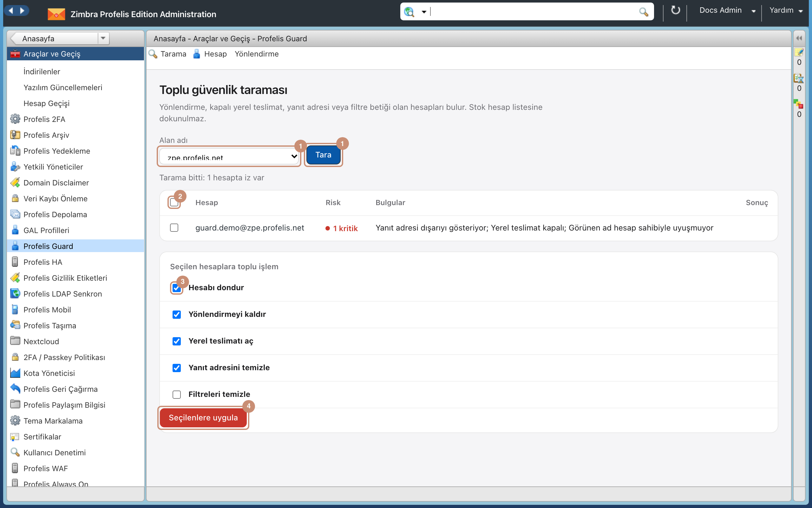Open Yazılım Güncellemeleri in the sidebar

point(63,87)
